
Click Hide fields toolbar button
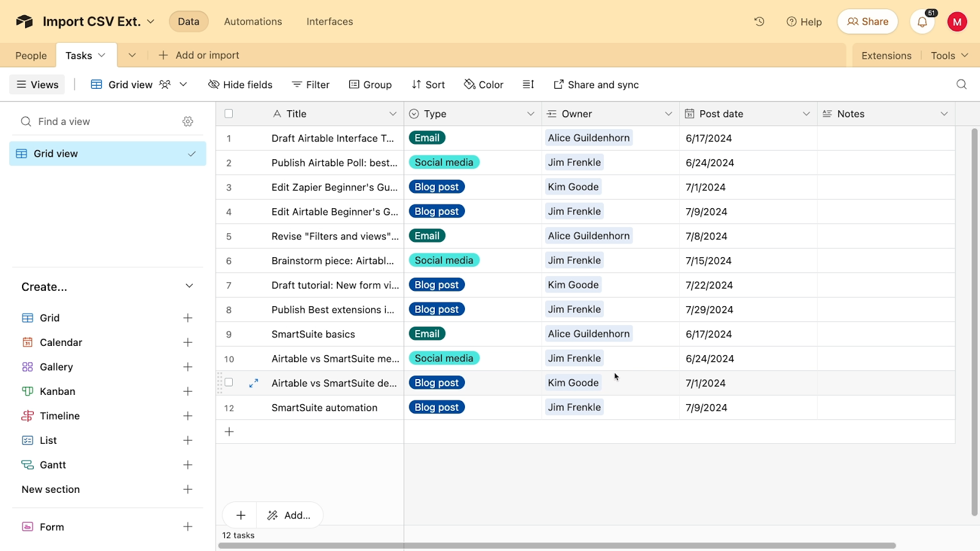click(x=241, y=84)
